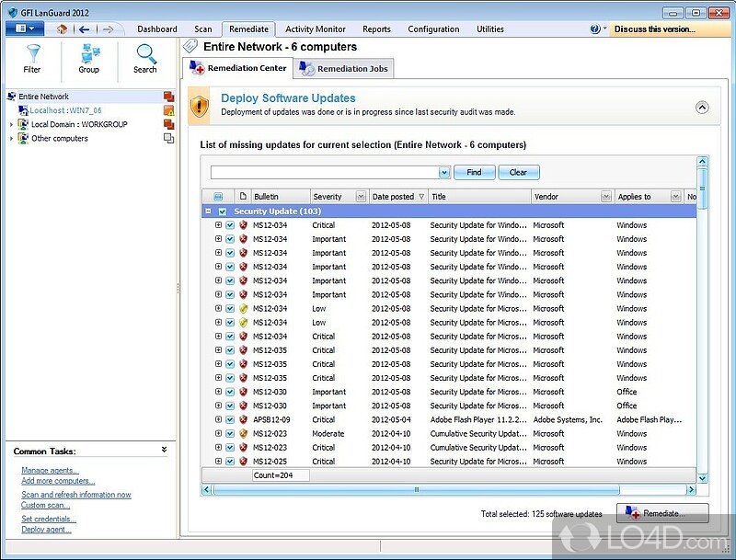Image resolution: width=736 pixels, height=560 pixels.
Task: Click status icon beside Other computers
Action: coord(168,139)
